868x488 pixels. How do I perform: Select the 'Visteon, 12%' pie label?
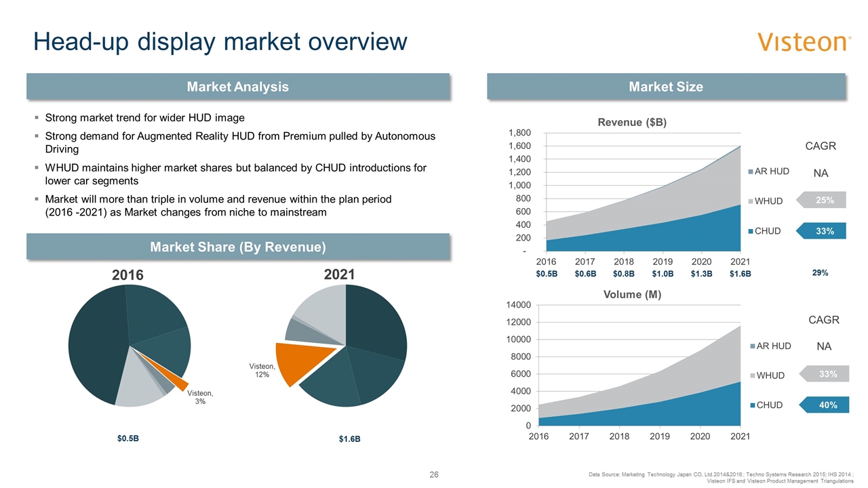(263, 370)
